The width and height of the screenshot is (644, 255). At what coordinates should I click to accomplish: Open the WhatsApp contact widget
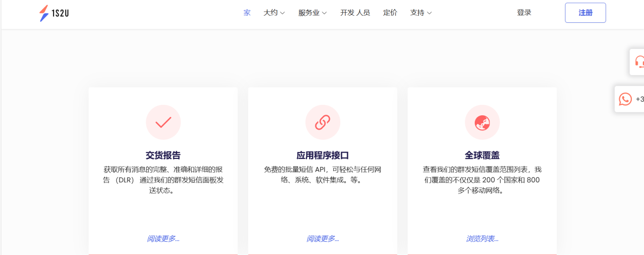(626, 99)
